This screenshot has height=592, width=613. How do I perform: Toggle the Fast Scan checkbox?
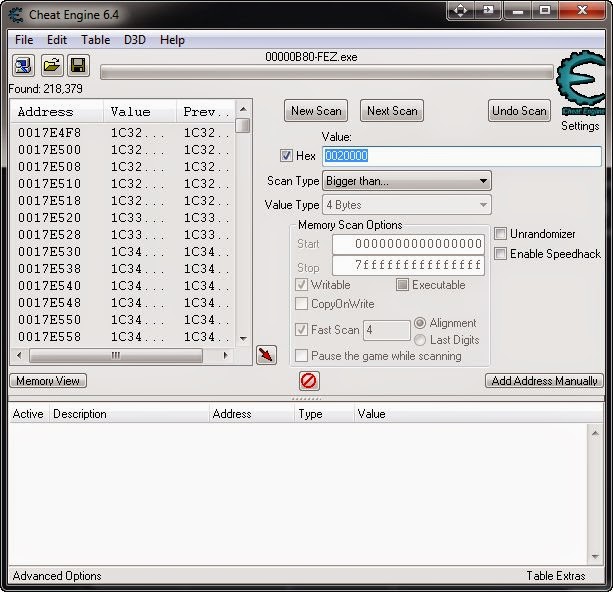coord(301,329)
